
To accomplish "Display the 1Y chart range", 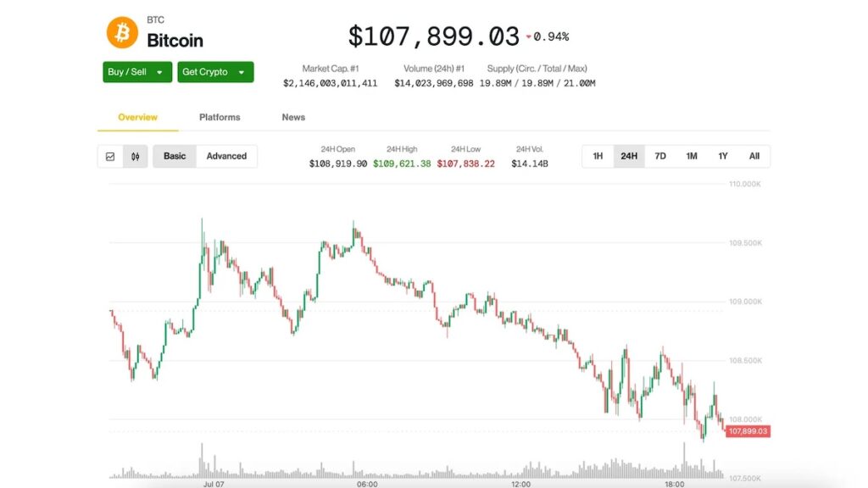I will (x=723, y=157).
